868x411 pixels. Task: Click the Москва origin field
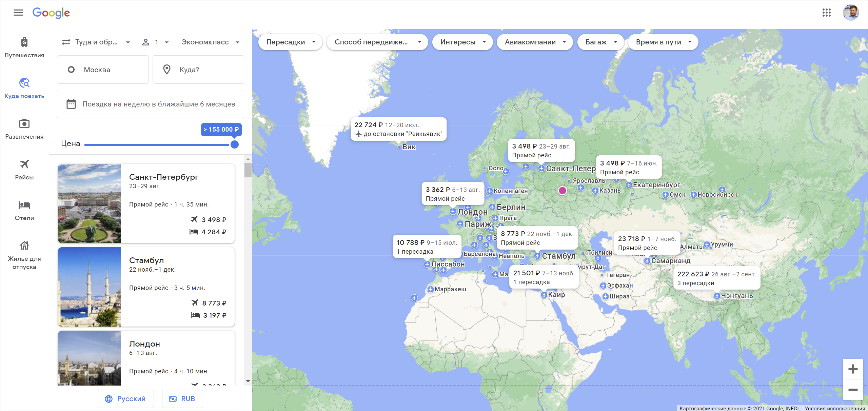coord(103,70)
